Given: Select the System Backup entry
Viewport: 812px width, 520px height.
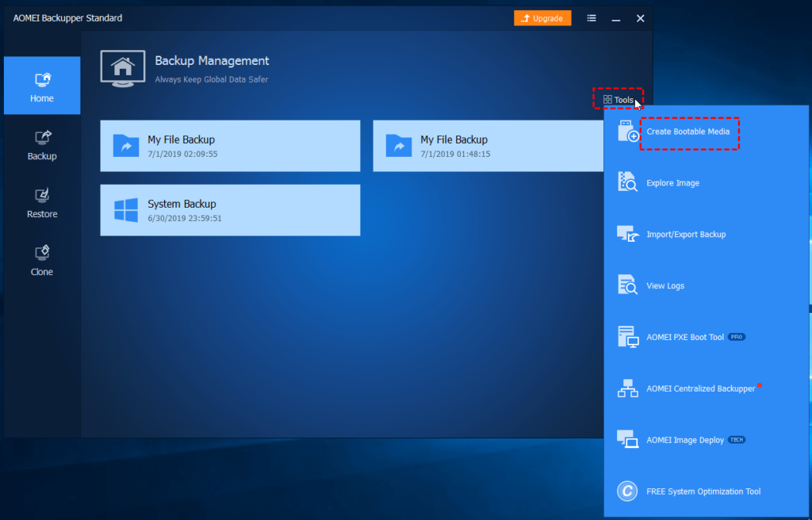Looking at the screenshot, I should pyautogui.click(x=230, y=209).
